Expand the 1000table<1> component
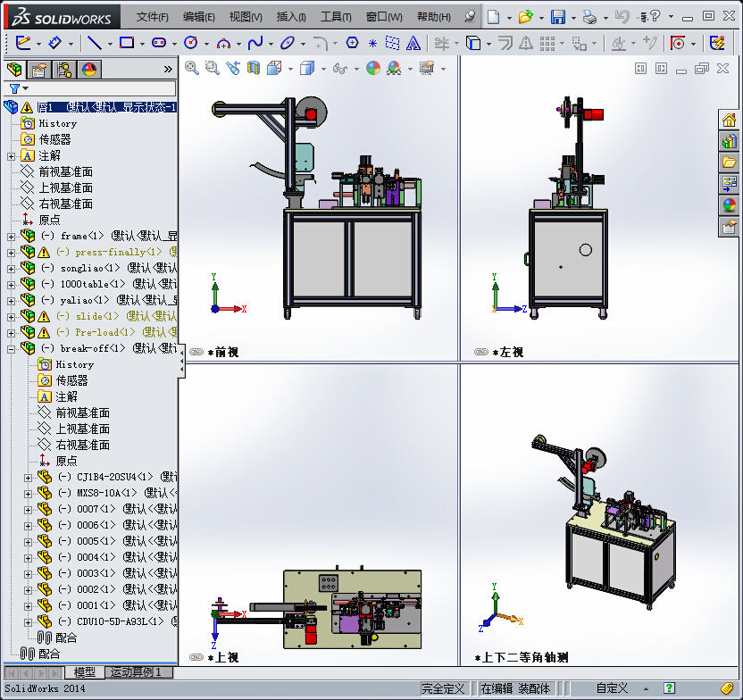This screenshot has height=700, width=743. tap(11, 285)
